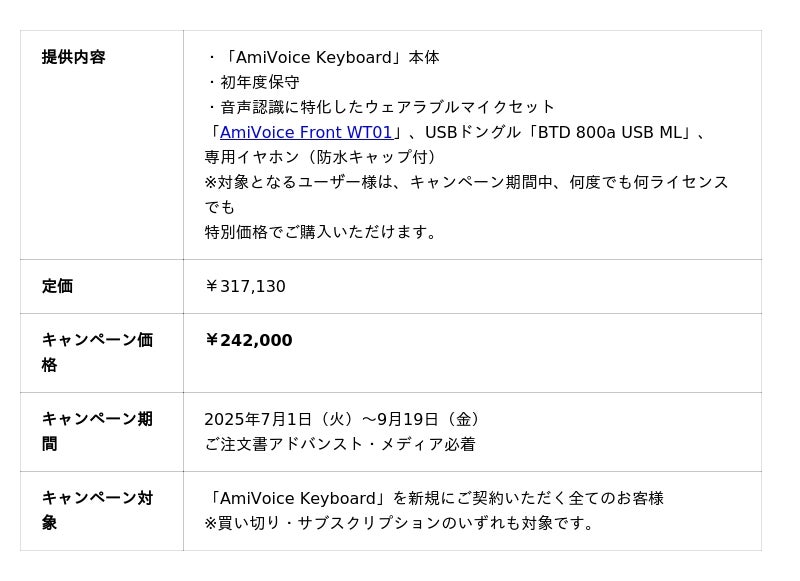Click the ご注文書アドバンスト・メディア必着 line
The image size is (800, 581).
(x=340, y=444)
